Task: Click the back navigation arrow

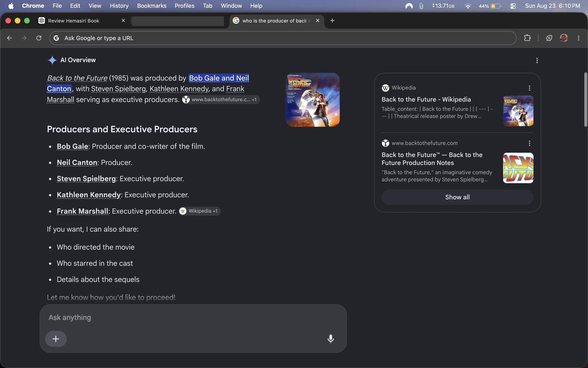Action: click(9, 38)
